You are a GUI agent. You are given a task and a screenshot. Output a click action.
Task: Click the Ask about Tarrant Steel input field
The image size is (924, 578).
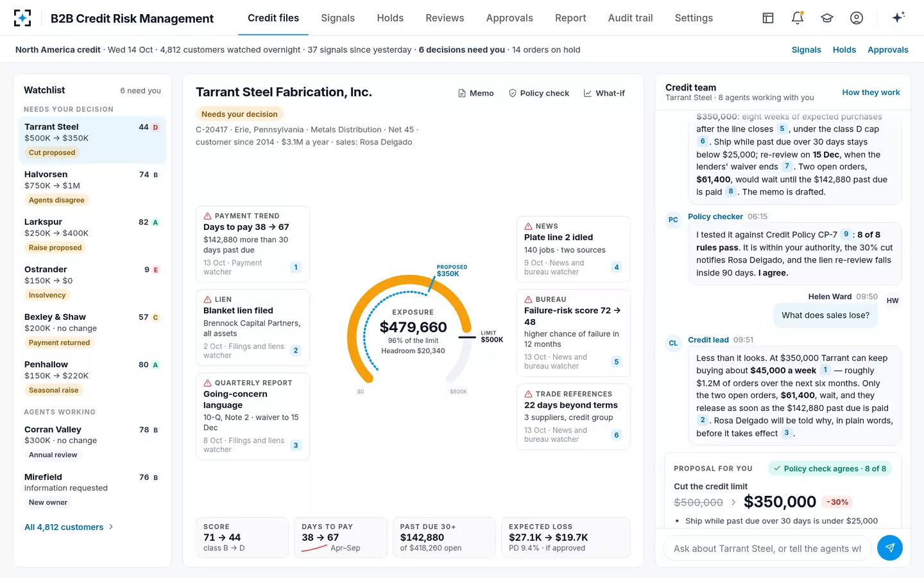(x=767, y=548)
